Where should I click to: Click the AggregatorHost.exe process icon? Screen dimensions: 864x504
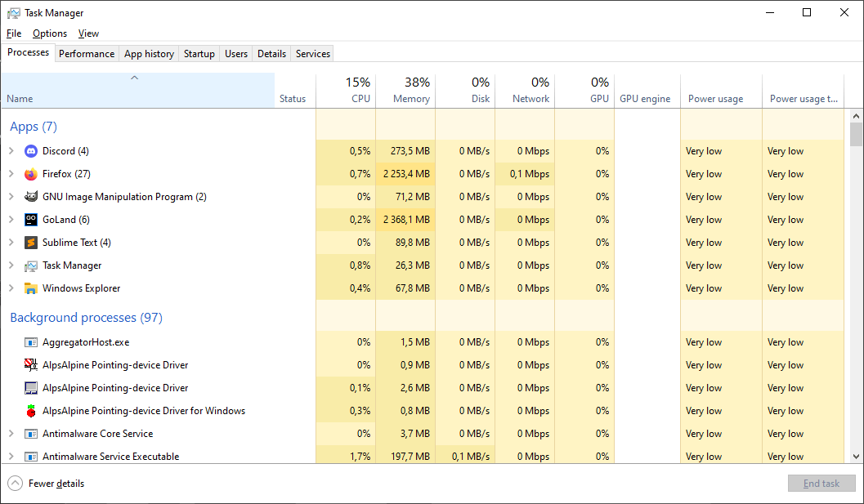tap(31, 342)
